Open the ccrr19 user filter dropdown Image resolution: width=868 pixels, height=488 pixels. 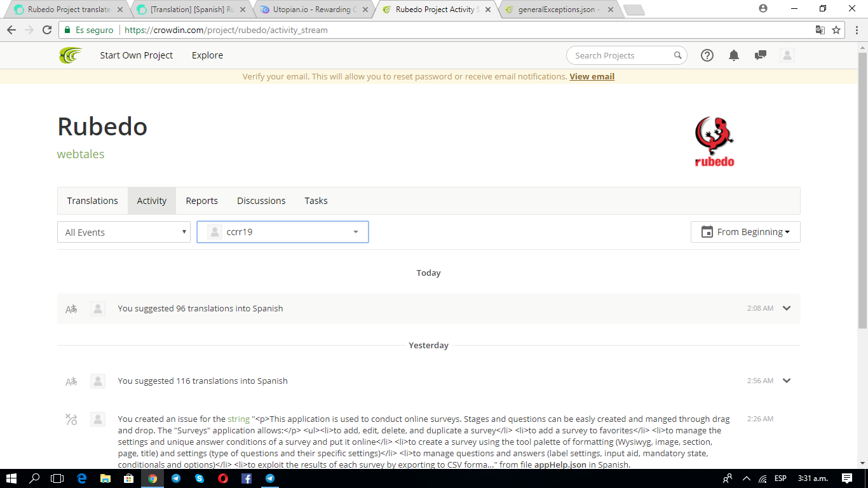point(283,232)
